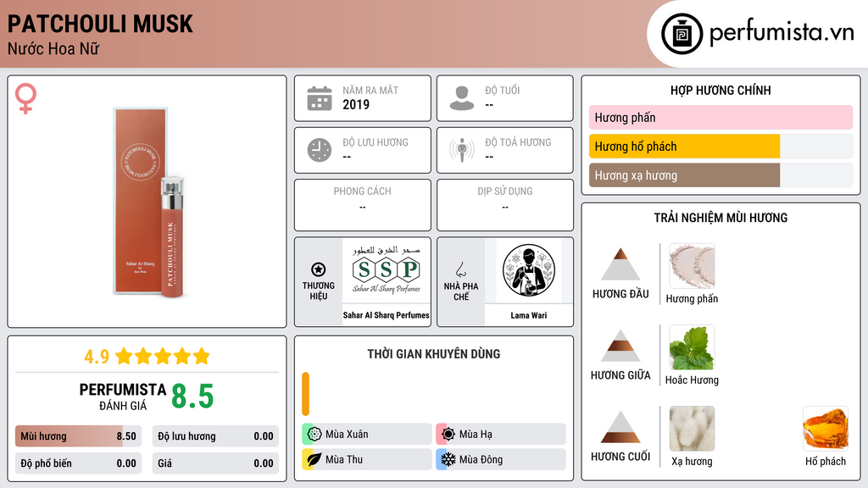Click the Hương đầu pyramid icon
Image resolution: width=868 pixels, height=488 pixels.
[x=620, y=264]
